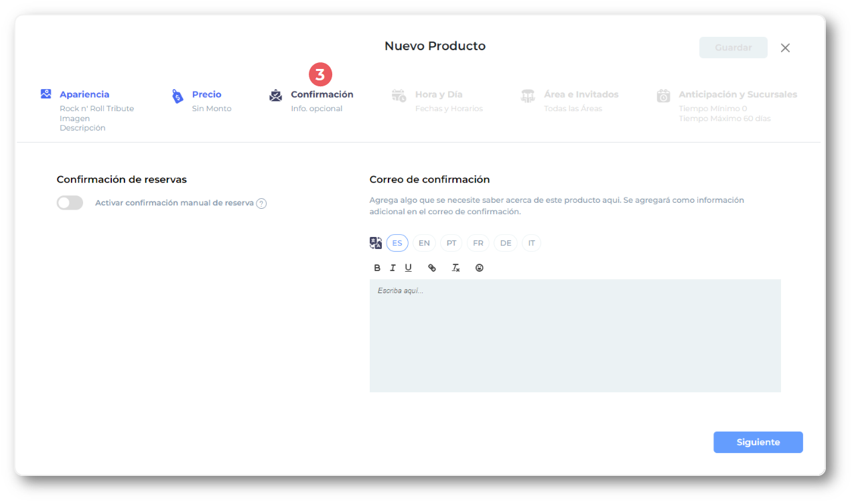Open the Hora y Día step

pos(439,94)
